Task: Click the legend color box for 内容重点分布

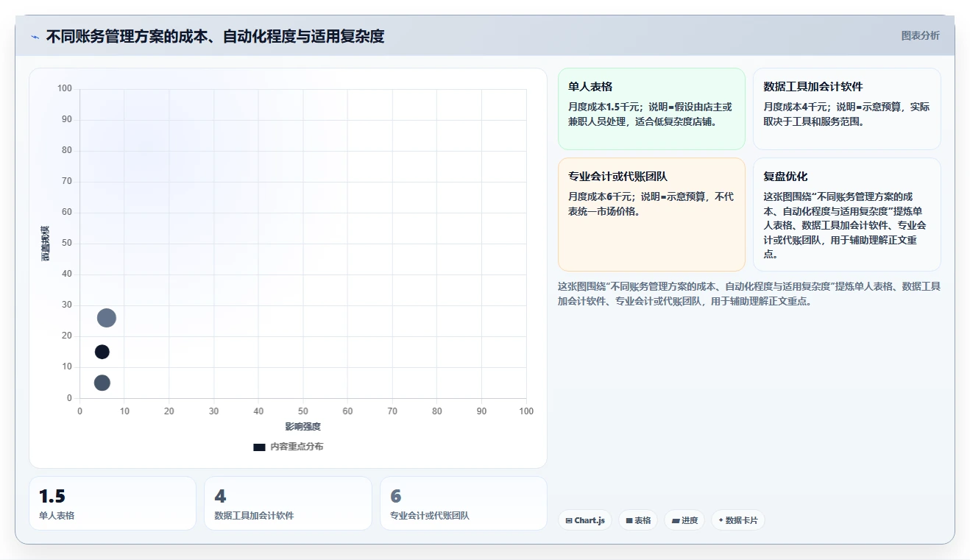Action: [x=259, y=447]
